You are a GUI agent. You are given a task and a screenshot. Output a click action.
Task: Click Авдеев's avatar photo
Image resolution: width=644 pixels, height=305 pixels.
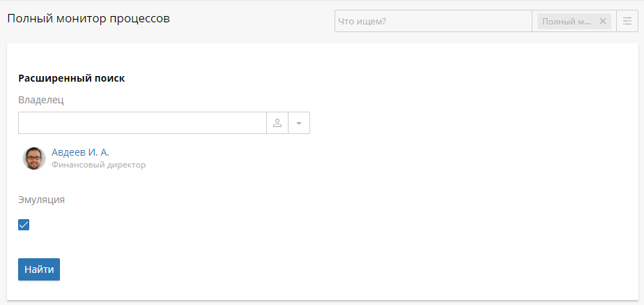(x=33, y=158)
